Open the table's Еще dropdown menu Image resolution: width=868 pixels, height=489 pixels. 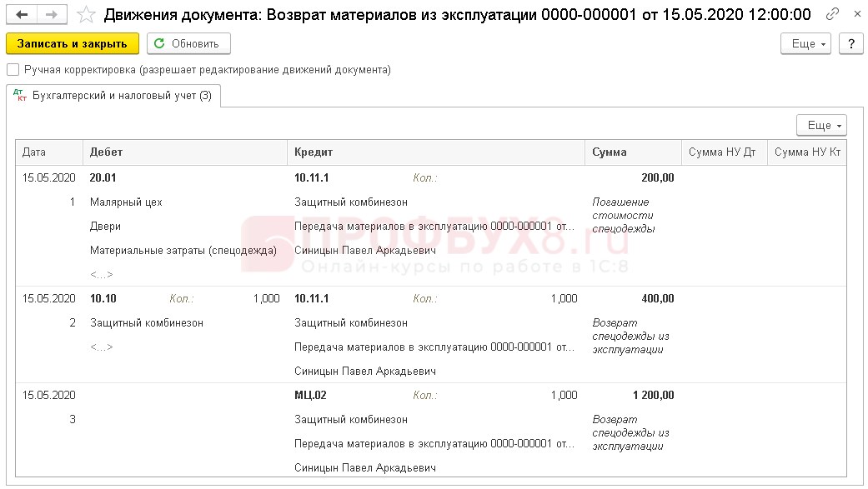tap(821, 125)
